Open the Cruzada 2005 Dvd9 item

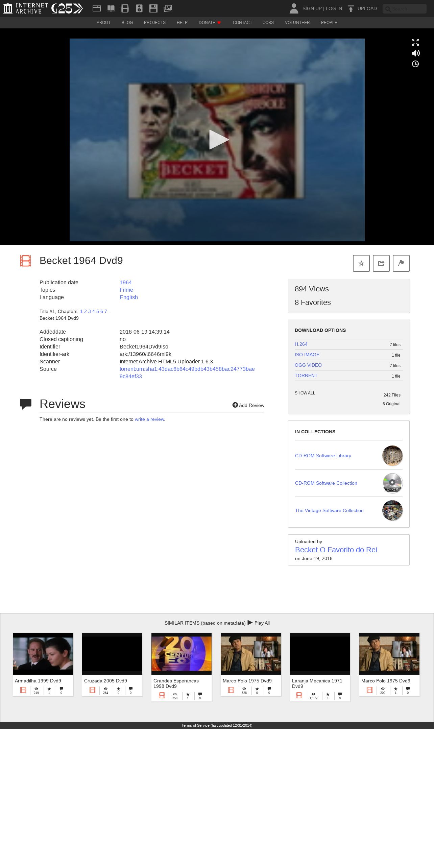point(112,664)
